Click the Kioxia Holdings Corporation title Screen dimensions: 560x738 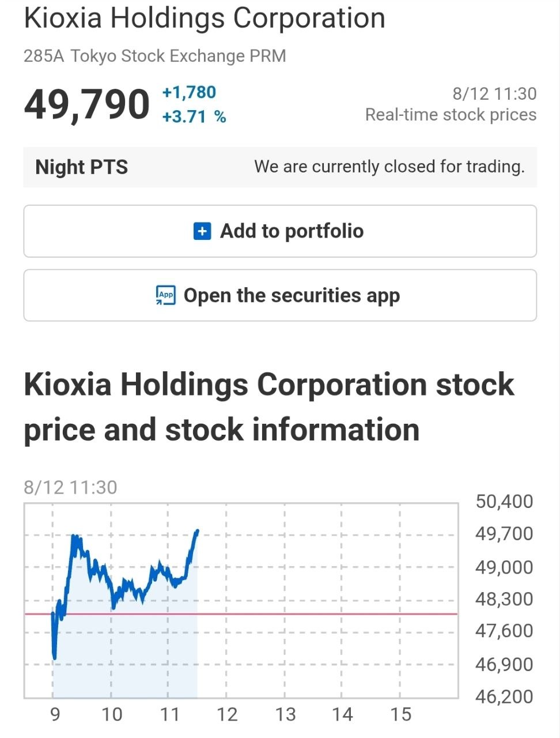205,18
